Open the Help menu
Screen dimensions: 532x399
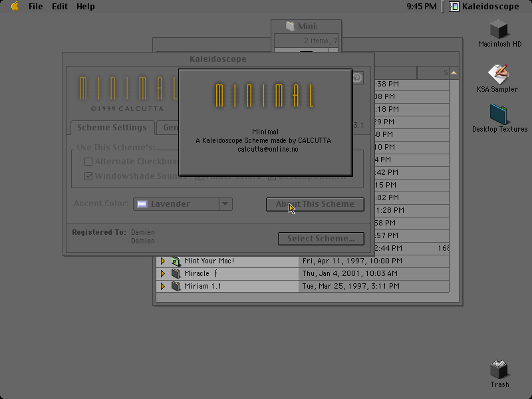click(86, 7)
